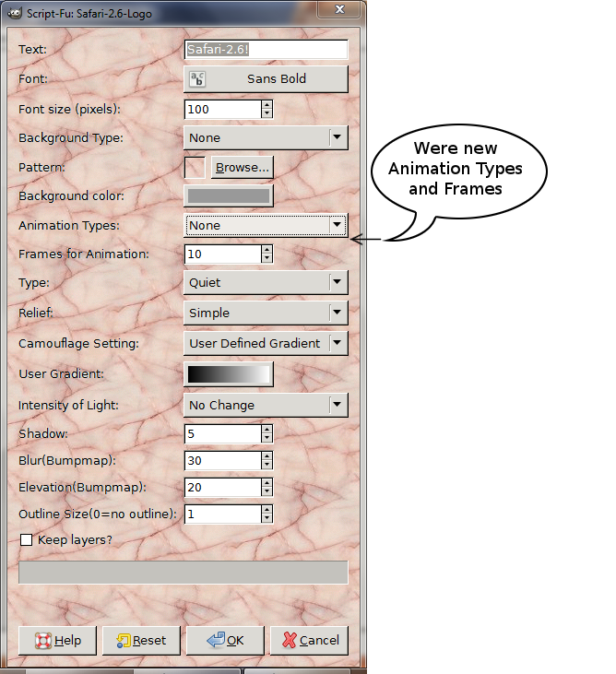Click the progress bar above the buttons
616x674 pixels.
[x=184, y=573]
